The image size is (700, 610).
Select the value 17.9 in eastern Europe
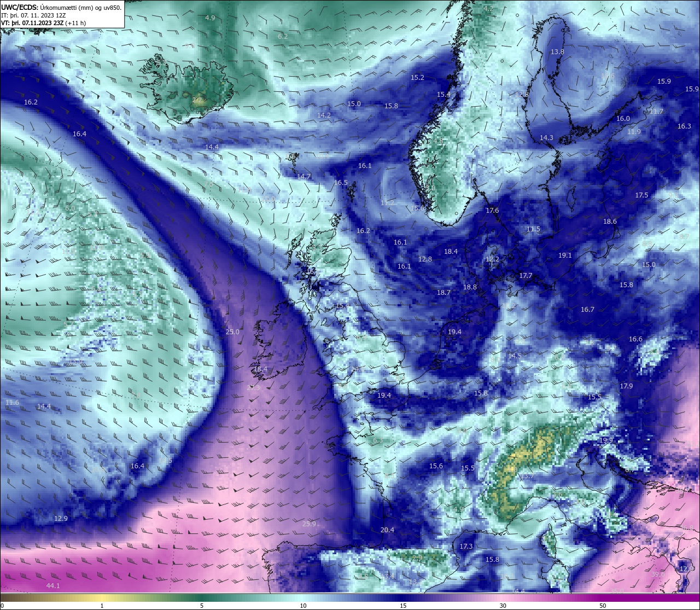[x=626, y=386]
